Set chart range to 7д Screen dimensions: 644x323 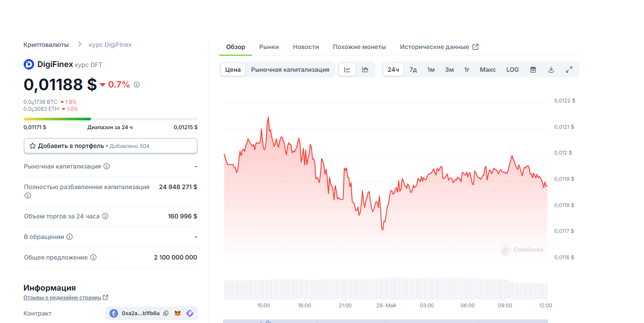[x=413, y=70]
